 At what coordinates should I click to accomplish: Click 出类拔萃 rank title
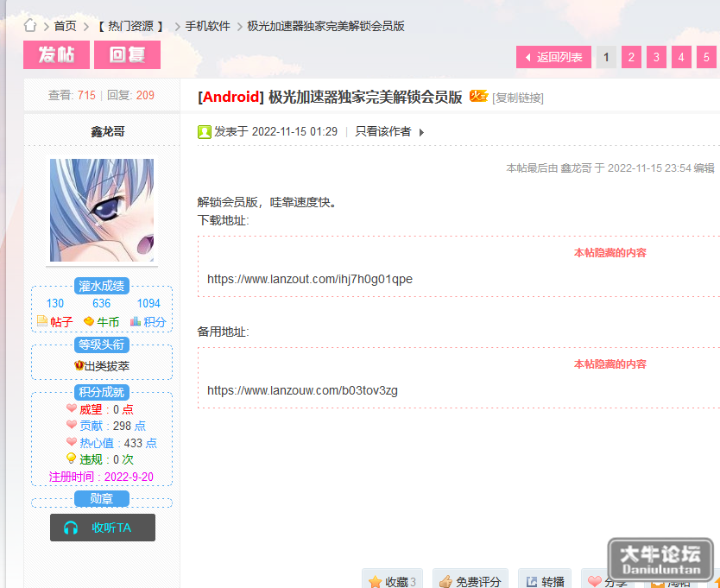click(107, 366)
